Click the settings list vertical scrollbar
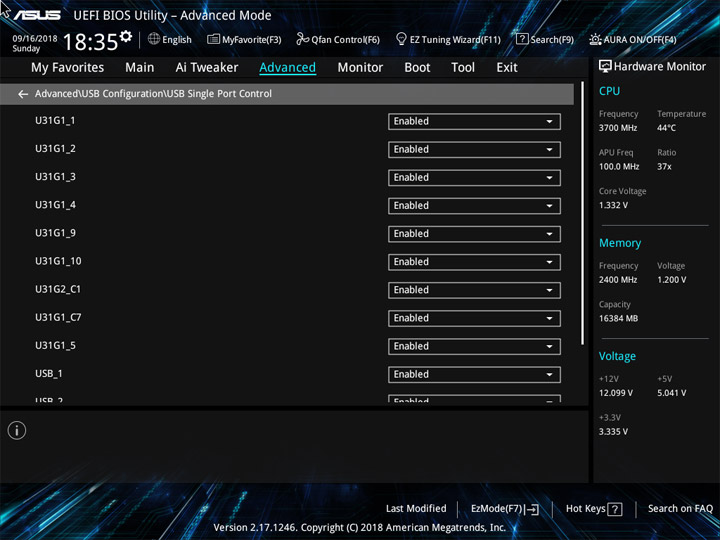 (583, 214)
